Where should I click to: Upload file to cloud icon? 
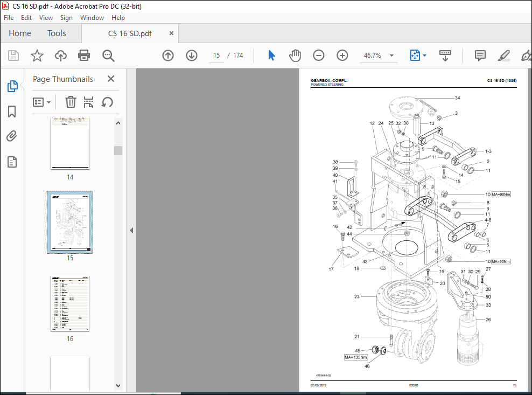pyautogui.click(x=61, y=56)
